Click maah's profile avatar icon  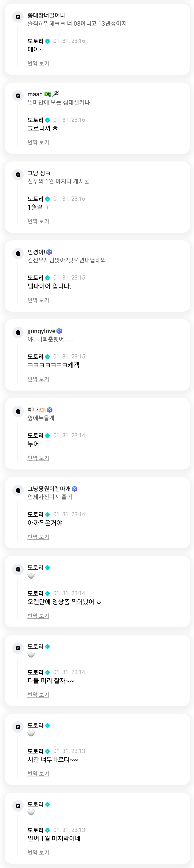pos(18,96)
